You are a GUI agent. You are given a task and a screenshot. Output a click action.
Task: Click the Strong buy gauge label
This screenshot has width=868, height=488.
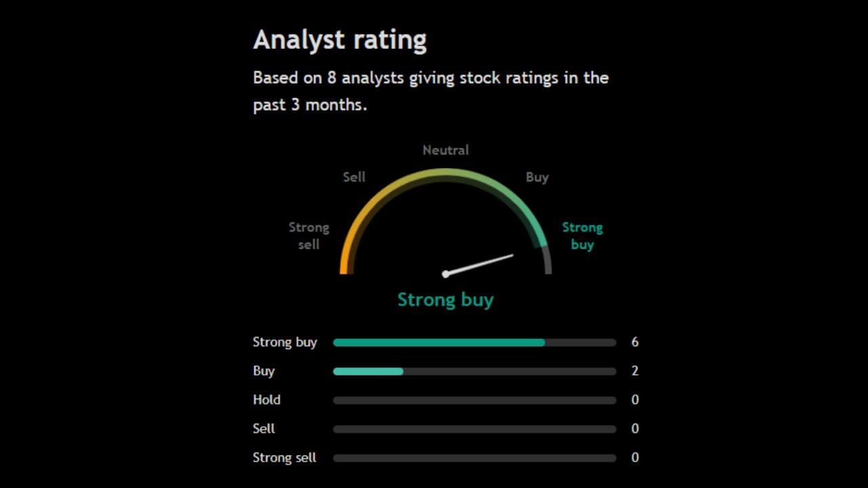582,236
